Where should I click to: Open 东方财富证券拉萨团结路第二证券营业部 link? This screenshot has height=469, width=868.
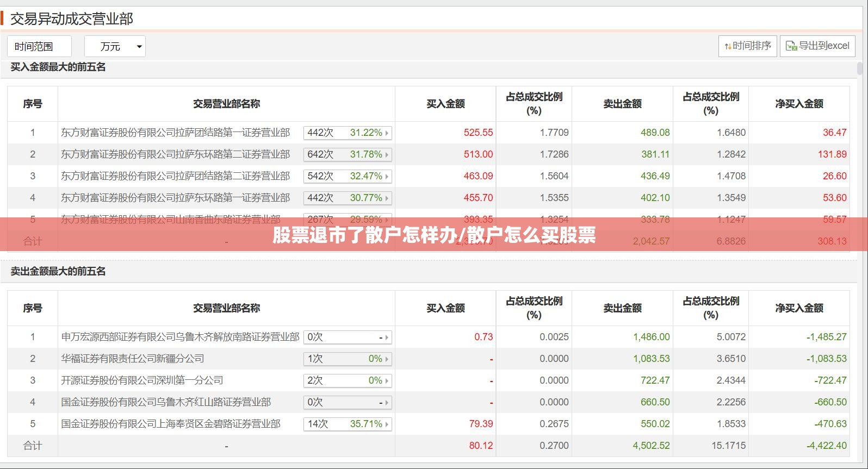tap(175, 176)
